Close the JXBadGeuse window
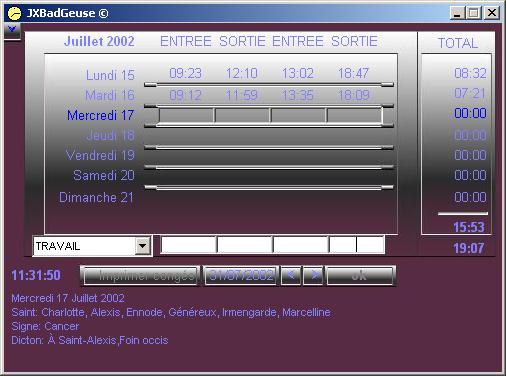This screenshot has height=376, width=506. tap(492, 13)
